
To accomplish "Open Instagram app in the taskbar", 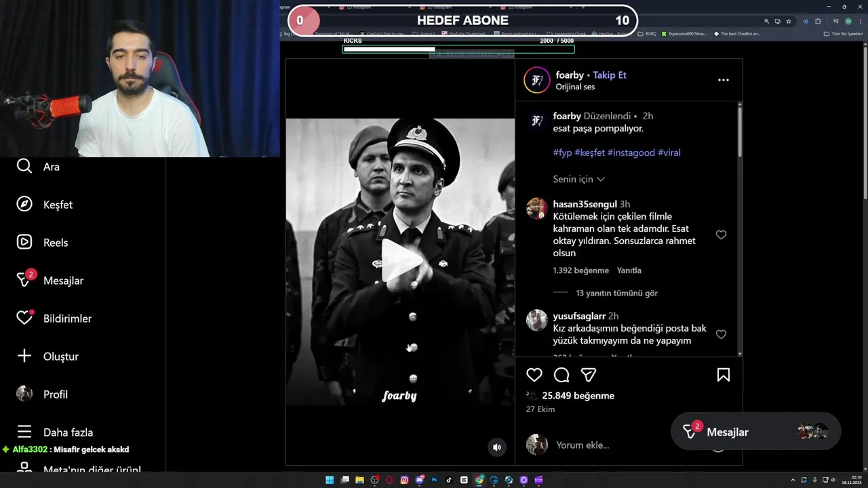I will click(x=404, y=480).
